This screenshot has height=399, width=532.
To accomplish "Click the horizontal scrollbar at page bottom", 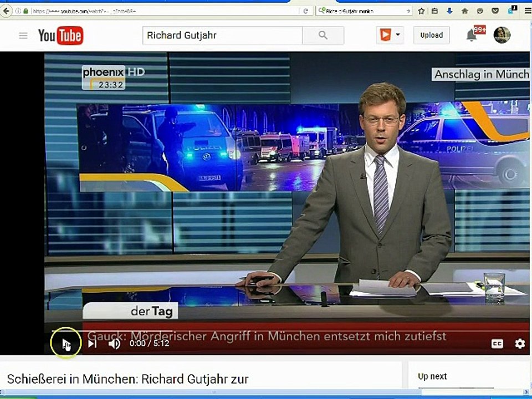I will (x=214, y=392).
